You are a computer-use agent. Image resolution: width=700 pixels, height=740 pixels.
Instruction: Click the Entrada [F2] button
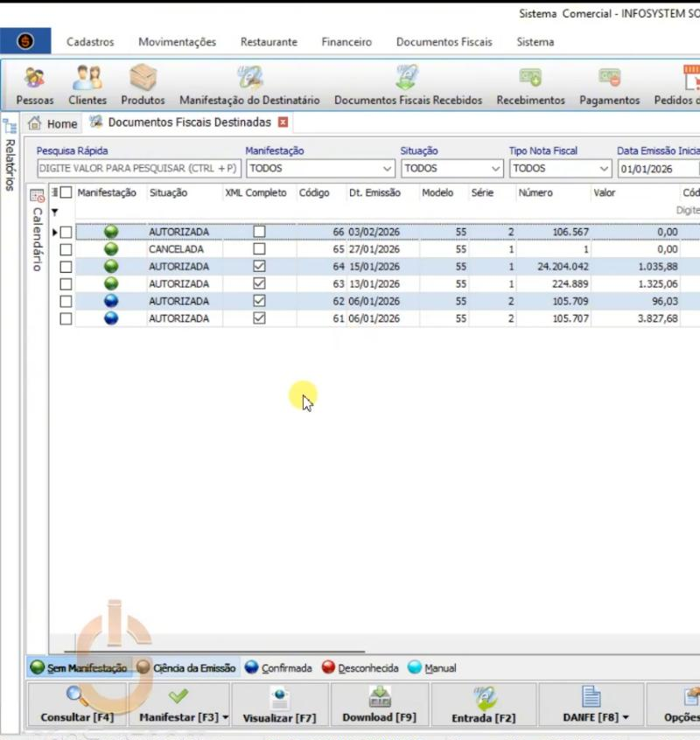pos(484,704)
